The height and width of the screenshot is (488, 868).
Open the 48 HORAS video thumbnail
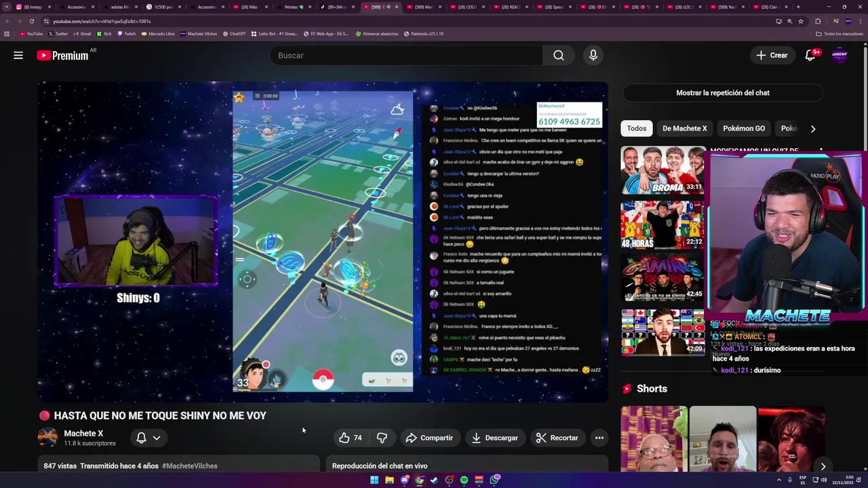click(663, 224)
